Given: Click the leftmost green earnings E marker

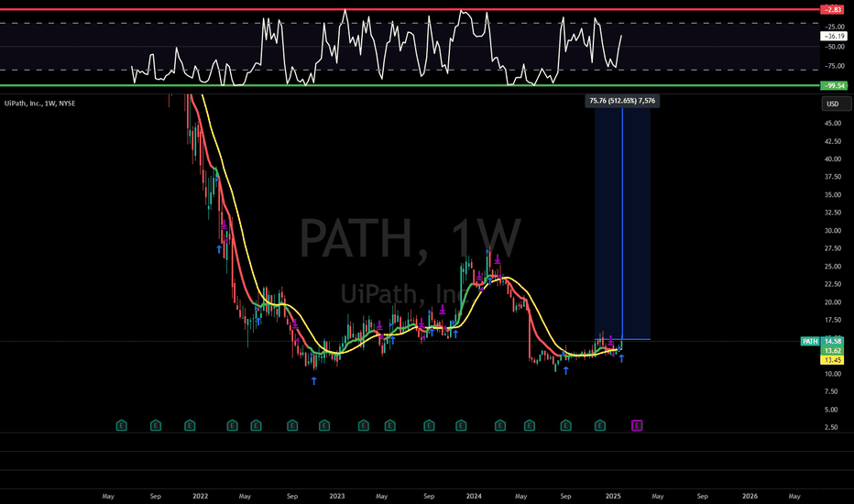Looking at the screenshot, I should coord(122,425).
